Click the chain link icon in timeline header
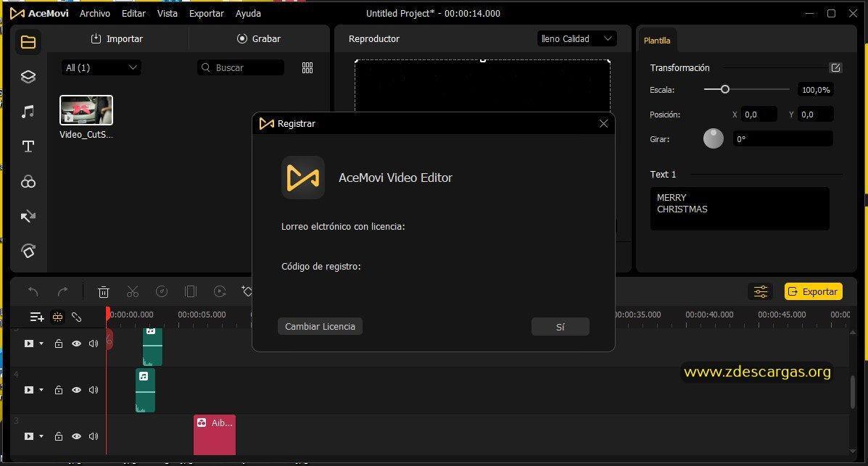Viewport: 868px width, 466px height. tap(76, 317)
